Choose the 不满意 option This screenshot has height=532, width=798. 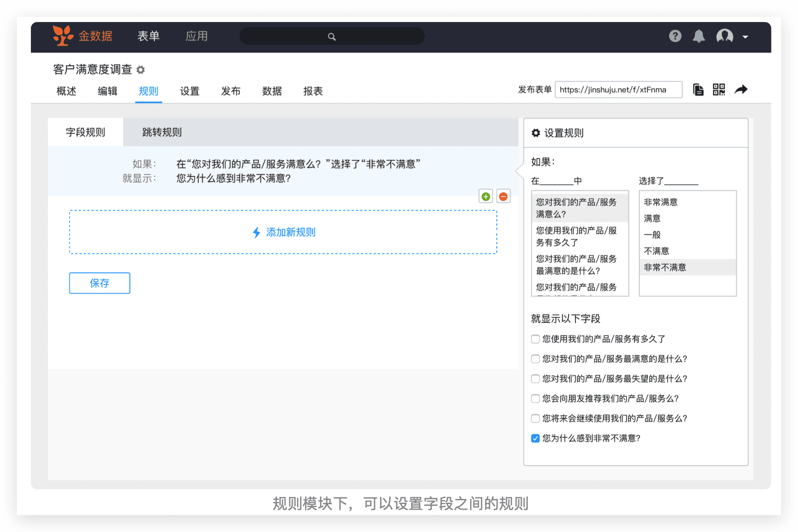coord(688,251)
